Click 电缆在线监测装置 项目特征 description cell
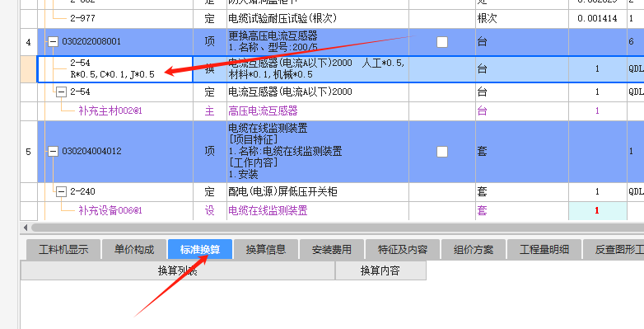The width and height of the screenshot is (644, 329). tap(318, 152)
